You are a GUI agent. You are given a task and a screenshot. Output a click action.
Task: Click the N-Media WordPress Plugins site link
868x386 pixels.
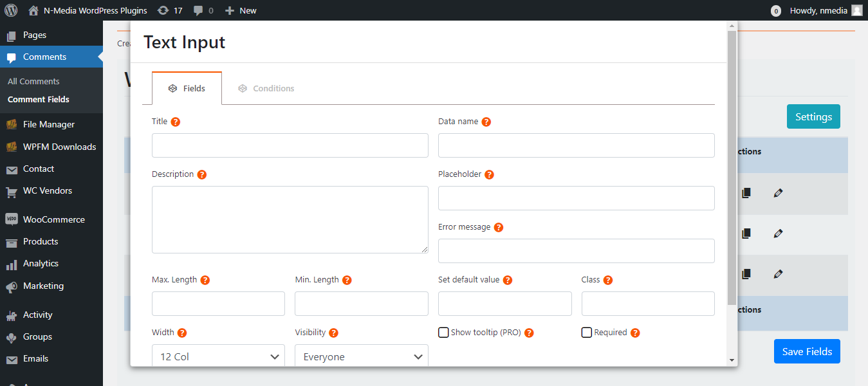click(x=95, y=10)
